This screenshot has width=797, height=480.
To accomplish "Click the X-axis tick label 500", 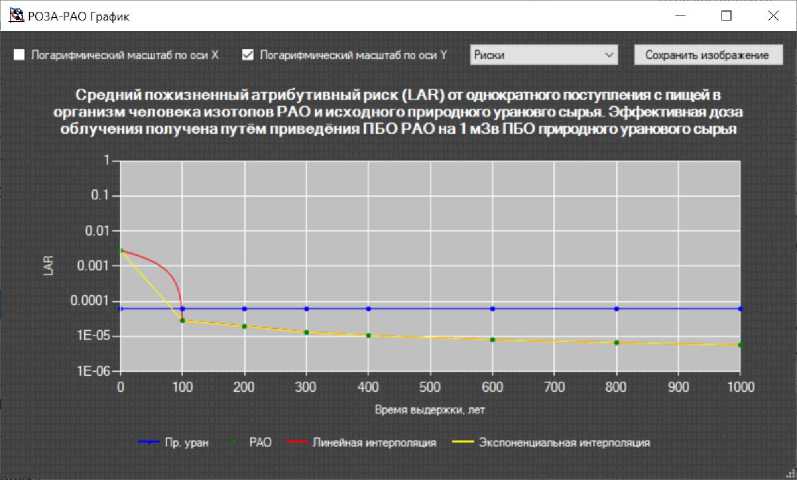I will (430, 387).
